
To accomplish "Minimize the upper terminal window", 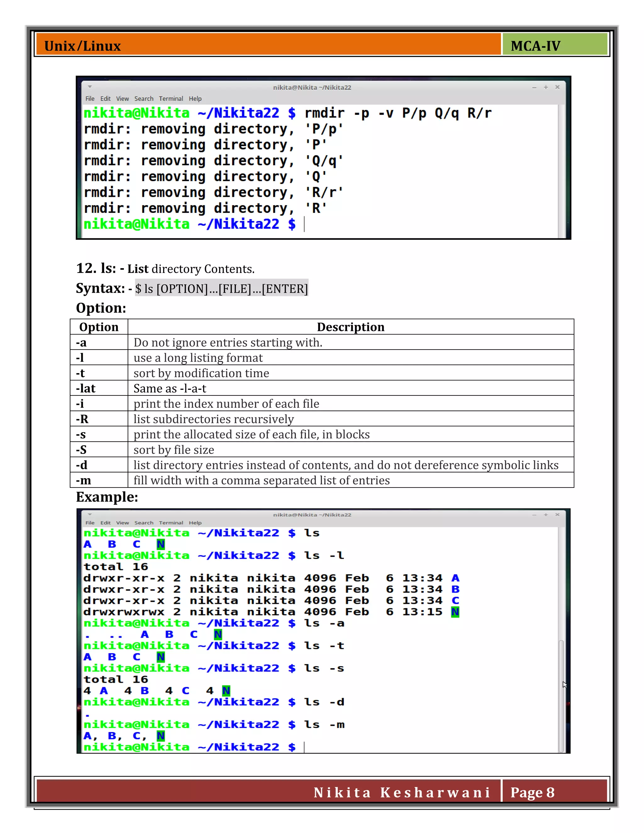I will [534, 87].
